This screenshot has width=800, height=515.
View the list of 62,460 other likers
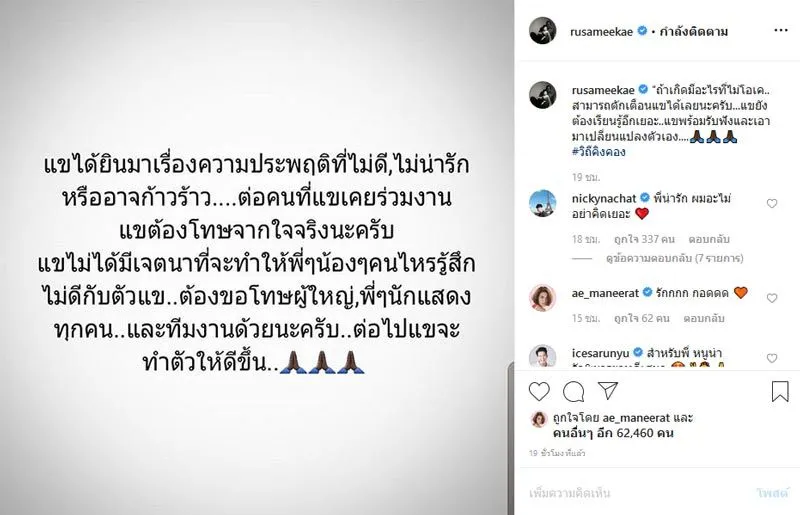tap(614, 433)
